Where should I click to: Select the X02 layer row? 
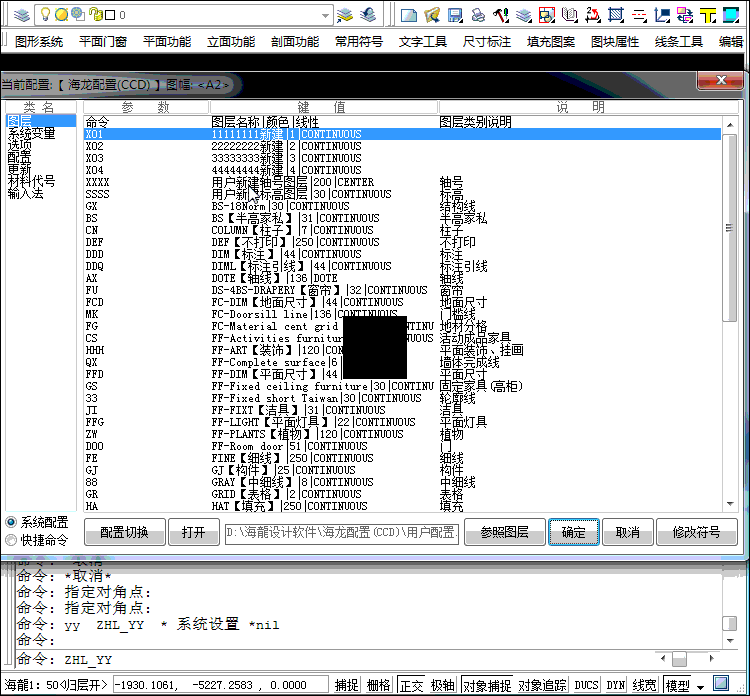402,146
